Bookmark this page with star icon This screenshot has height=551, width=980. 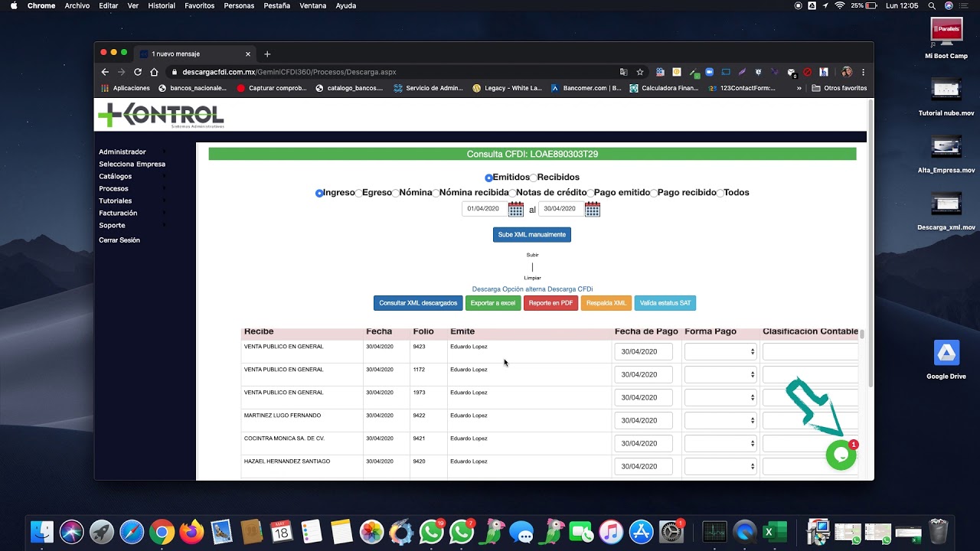(640, 72)
